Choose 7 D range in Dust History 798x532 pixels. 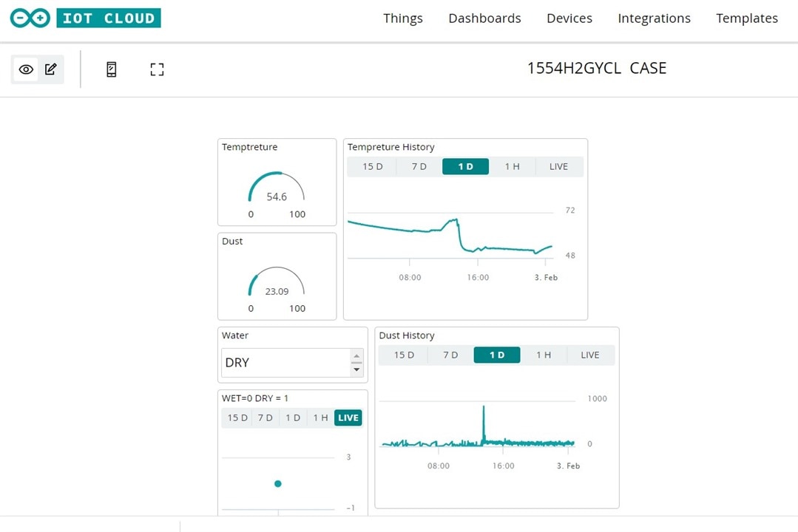click(450, 355)
